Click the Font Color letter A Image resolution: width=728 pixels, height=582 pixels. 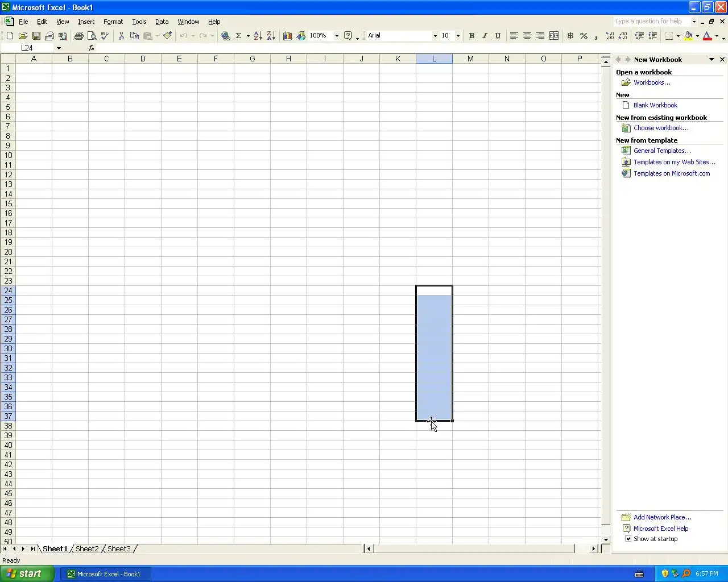click(707, 36)
